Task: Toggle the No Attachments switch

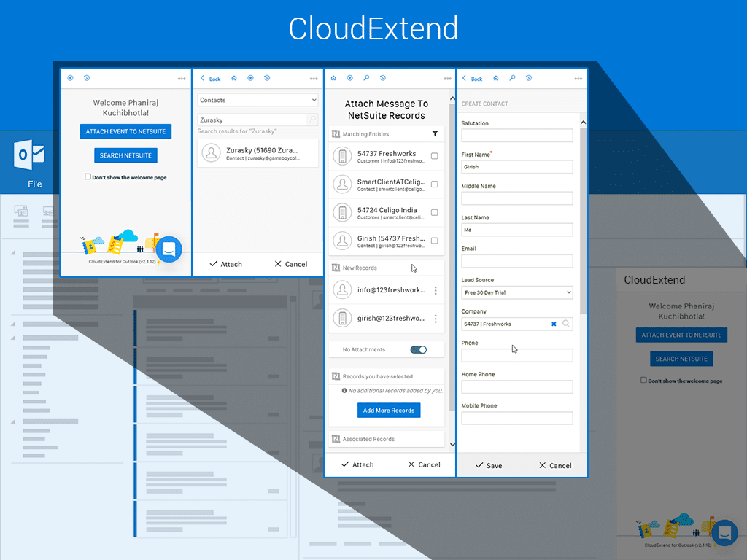Action: pos(419,350)
